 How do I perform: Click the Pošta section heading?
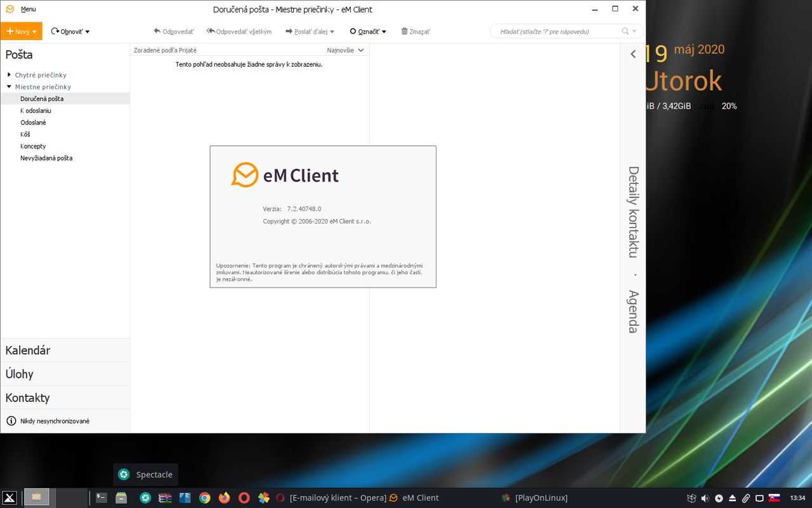point(19,55)
